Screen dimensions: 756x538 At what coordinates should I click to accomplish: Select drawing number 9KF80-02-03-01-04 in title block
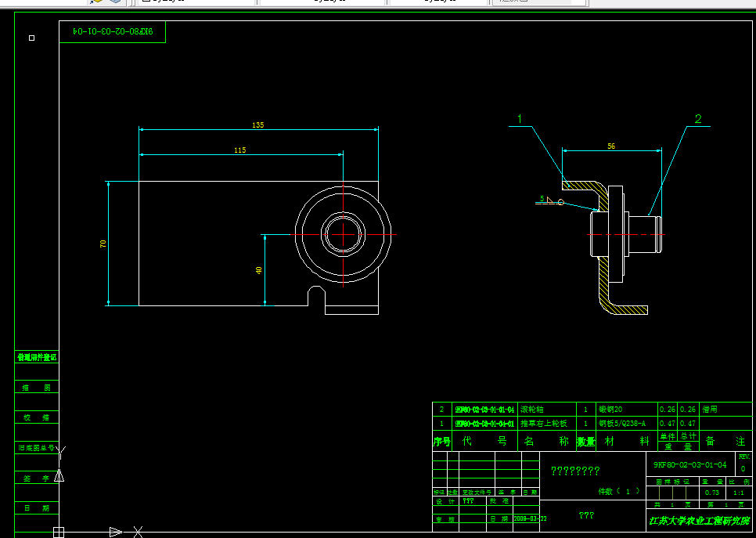pyautogui.click(x=690, y=464)
